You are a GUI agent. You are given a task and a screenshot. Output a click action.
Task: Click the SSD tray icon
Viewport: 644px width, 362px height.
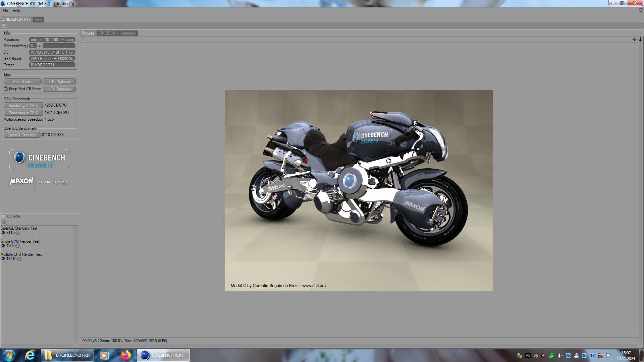pos(528,356)
